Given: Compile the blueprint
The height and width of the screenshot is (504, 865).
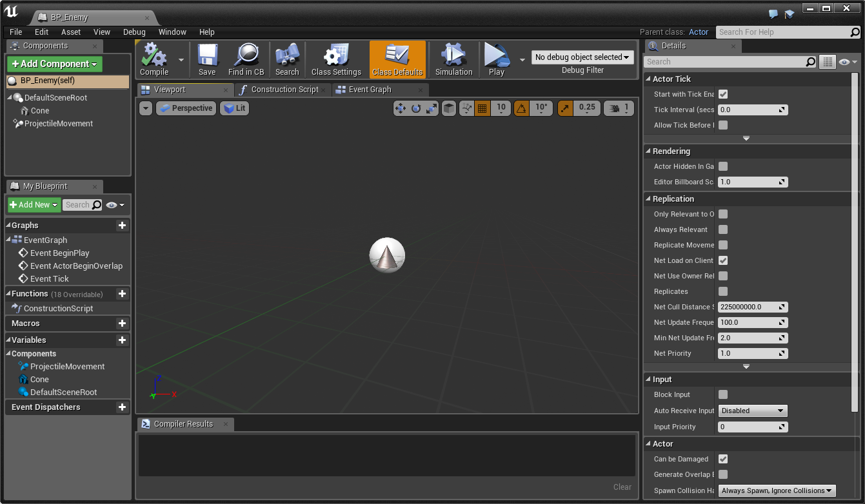Looking at the screenshot, I should click(154, 59).
